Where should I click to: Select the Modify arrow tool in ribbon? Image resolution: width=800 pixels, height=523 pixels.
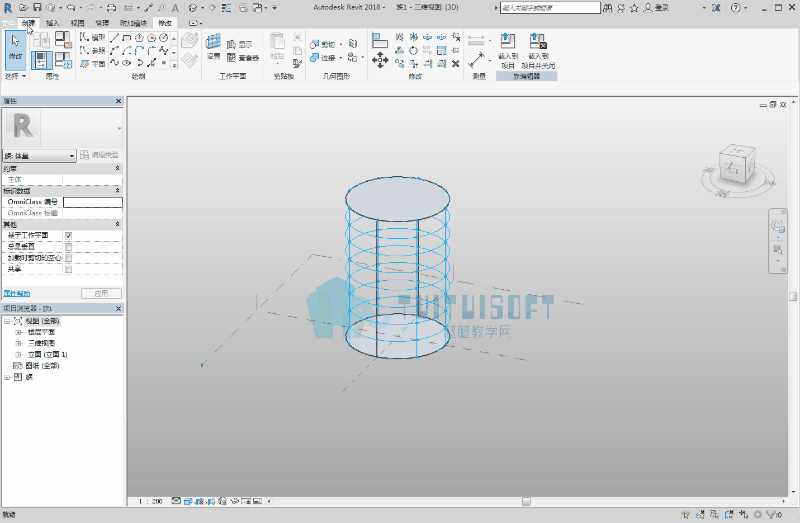click(x=15, y=50)
